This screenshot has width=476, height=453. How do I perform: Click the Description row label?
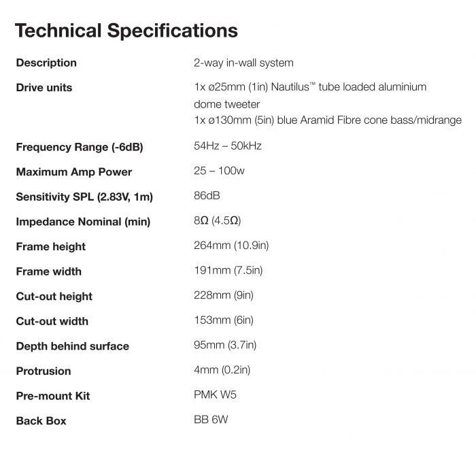pos(46,63)
